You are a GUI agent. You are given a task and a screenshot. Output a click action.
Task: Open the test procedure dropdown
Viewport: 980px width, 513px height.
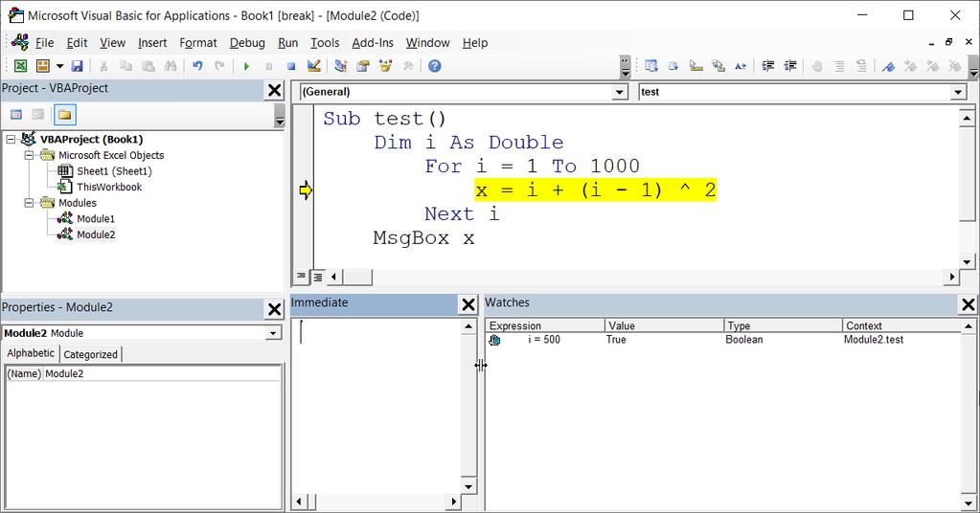959,93
